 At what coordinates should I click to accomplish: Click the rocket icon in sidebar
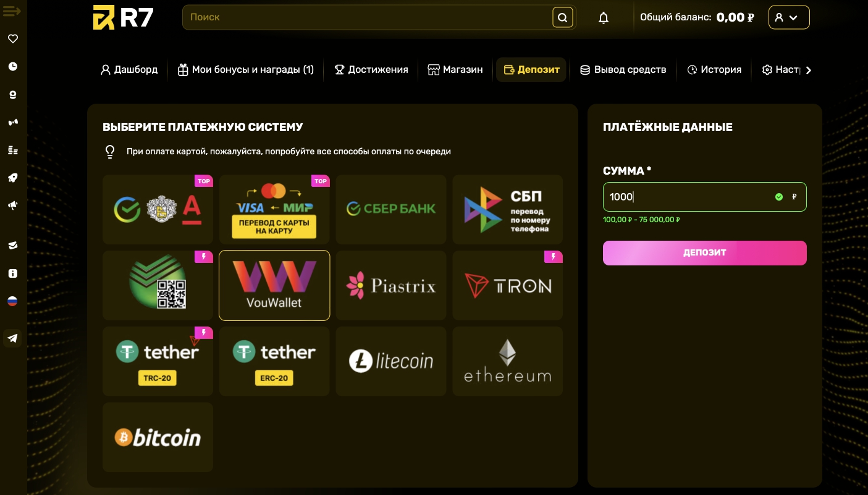tap(12, 178)
